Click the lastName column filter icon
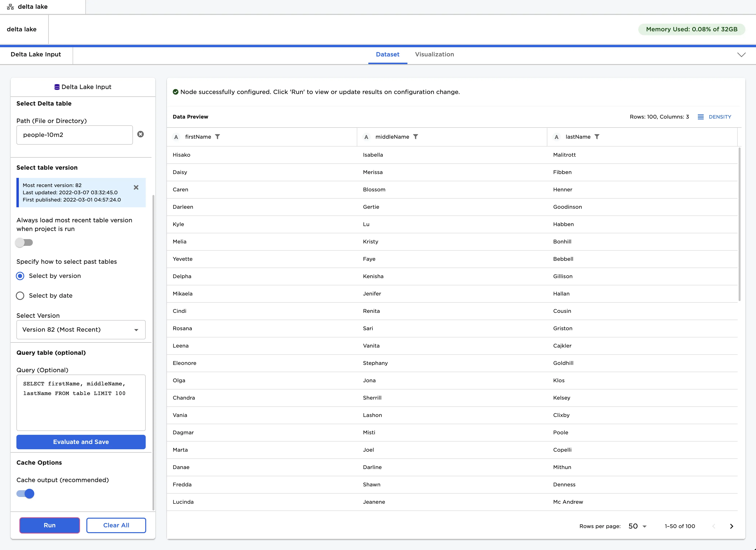 (597, 137)
